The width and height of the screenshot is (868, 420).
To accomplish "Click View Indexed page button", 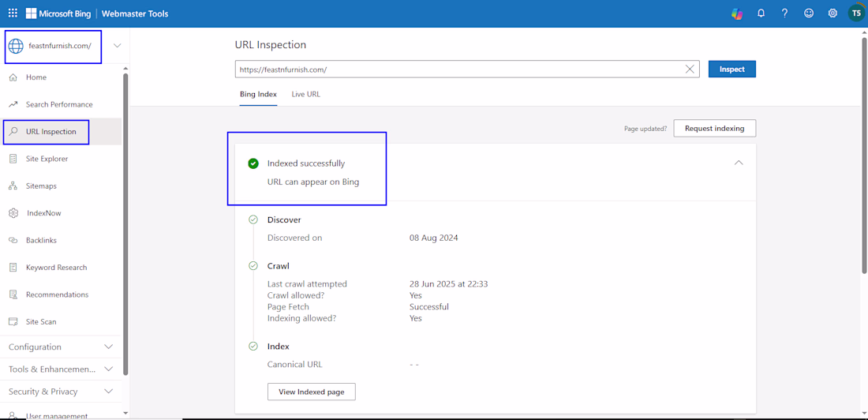I will (311, 392).
